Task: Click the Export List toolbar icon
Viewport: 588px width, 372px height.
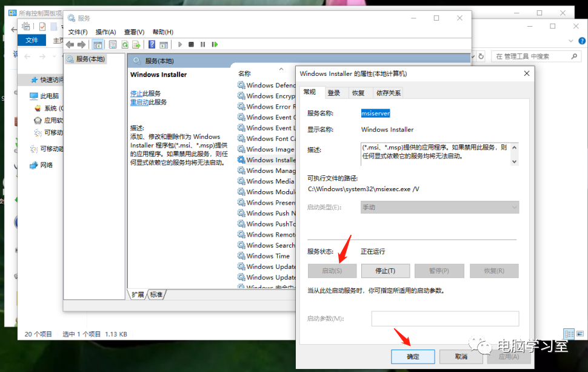Action: (x=136, y=45)
